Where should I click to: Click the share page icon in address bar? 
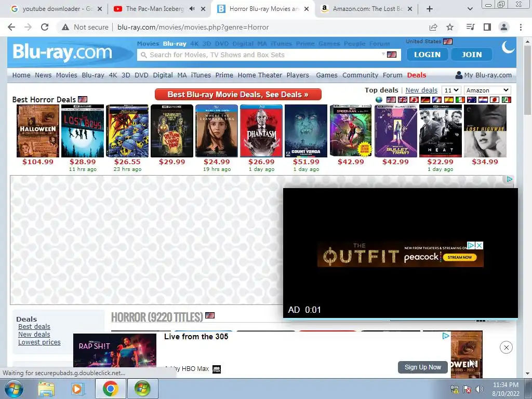[433, 27]
